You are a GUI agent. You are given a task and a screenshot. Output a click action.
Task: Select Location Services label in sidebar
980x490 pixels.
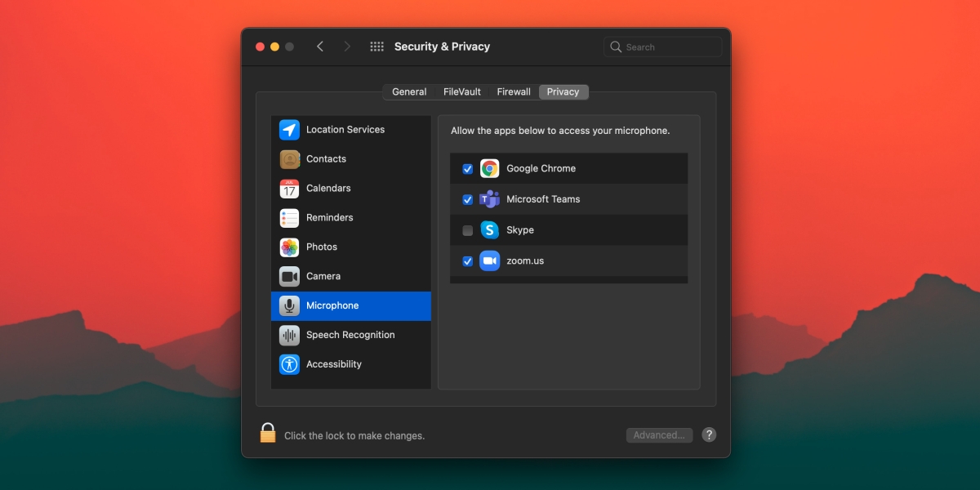345,130
